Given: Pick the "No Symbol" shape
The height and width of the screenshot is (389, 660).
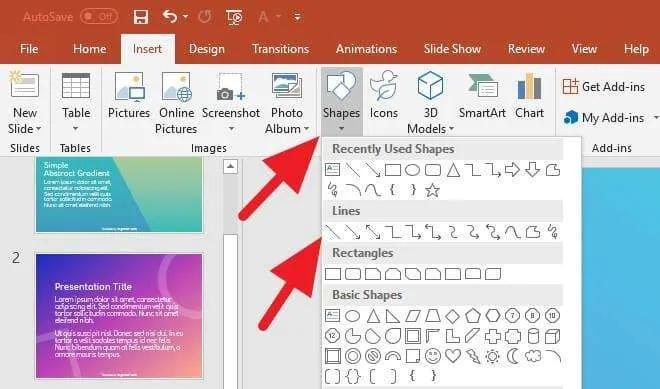Looking at the screenshot, I should click(x=373, y=357).
